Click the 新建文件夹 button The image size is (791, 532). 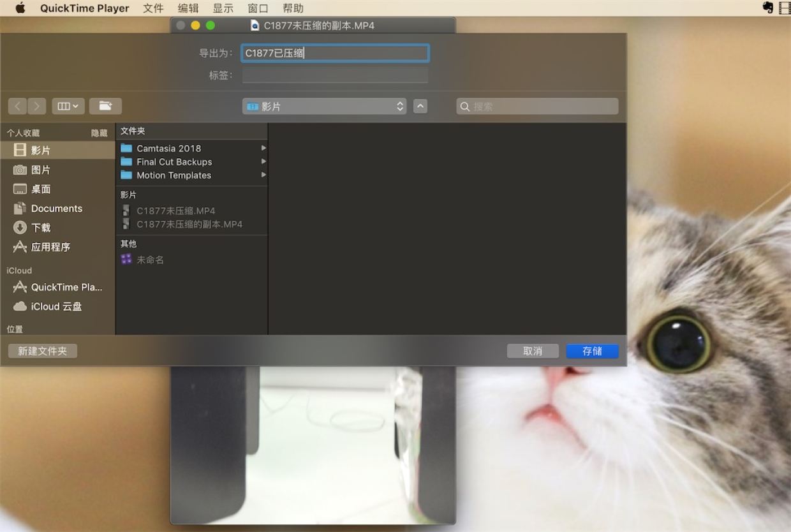43,351
